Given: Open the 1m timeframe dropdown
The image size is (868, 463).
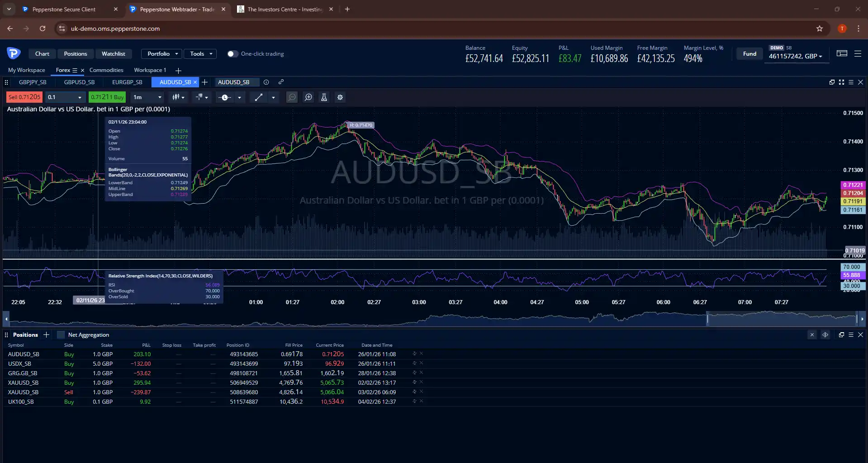Looking at the screenshot, I should click(x=147, y=97).
